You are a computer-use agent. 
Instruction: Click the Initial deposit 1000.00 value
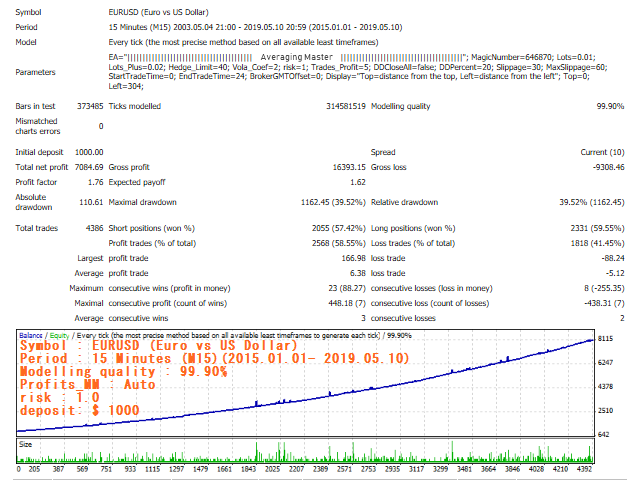[89, 152]
